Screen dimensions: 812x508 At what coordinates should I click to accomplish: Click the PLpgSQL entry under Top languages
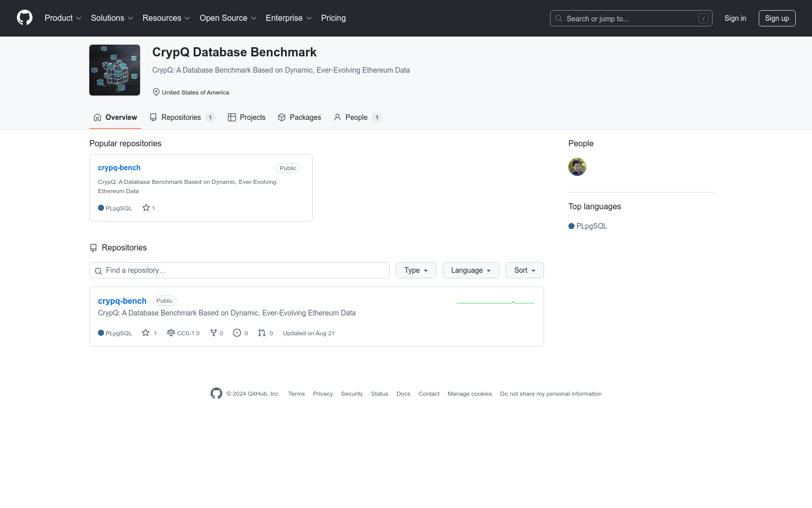point(588,226)
